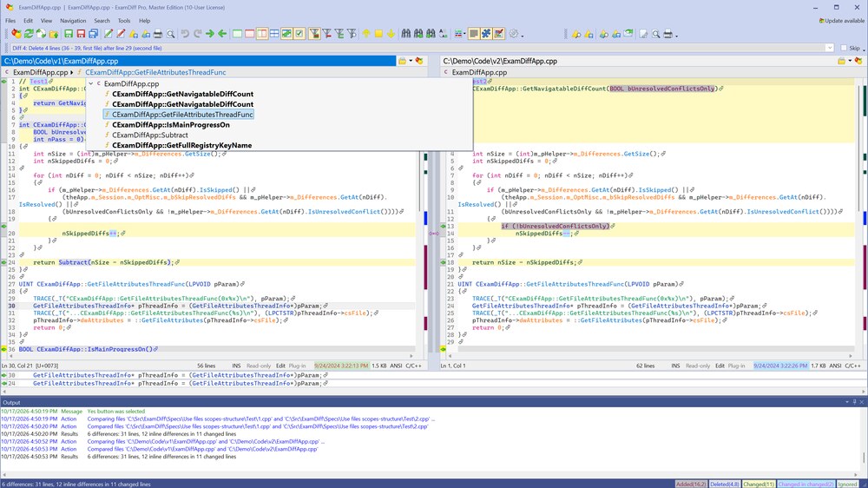The image size is (868, 488).
Task: Open the color lines view dropdown
Action: 464,34
